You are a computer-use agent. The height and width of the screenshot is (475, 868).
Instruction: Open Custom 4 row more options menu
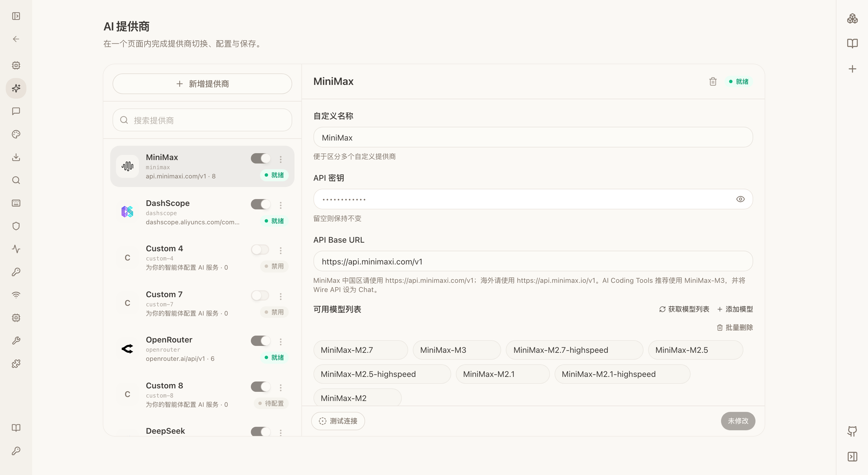[x=280, y=250]
